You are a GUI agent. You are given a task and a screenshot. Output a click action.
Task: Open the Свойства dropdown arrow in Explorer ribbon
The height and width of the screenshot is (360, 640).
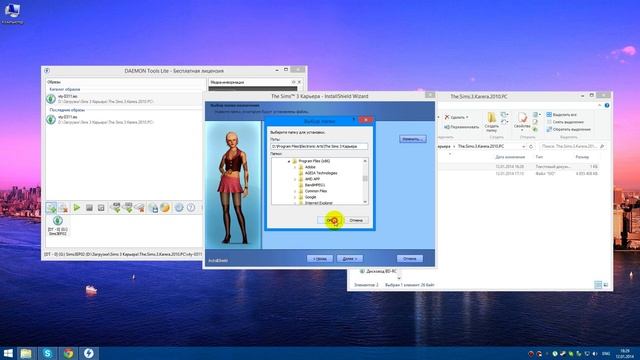522,131
